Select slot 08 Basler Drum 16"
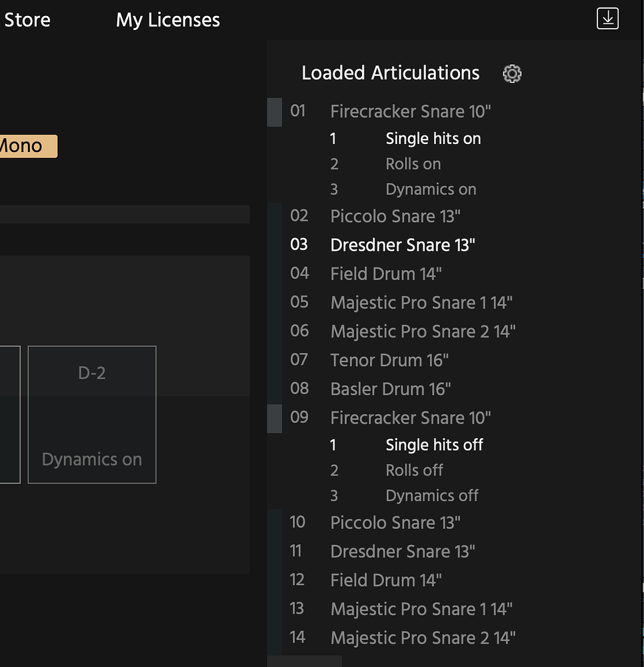The image size is (644, 667). click(390, 388)
